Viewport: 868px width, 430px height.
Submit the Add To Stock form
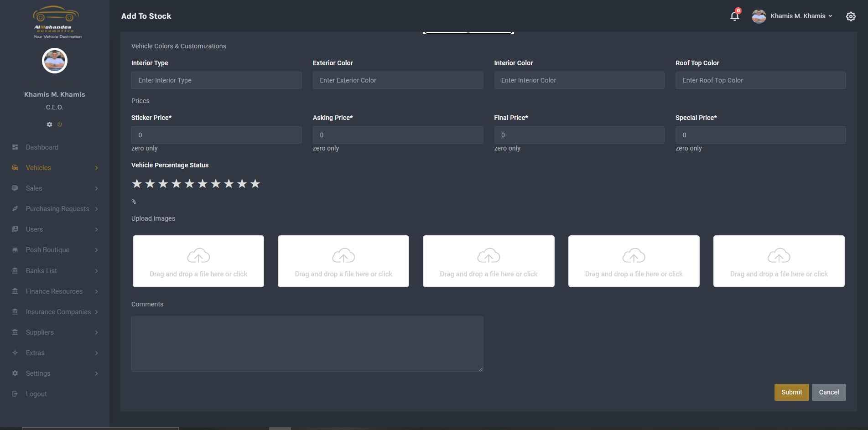pyautogui.click(x=791, y=392)
